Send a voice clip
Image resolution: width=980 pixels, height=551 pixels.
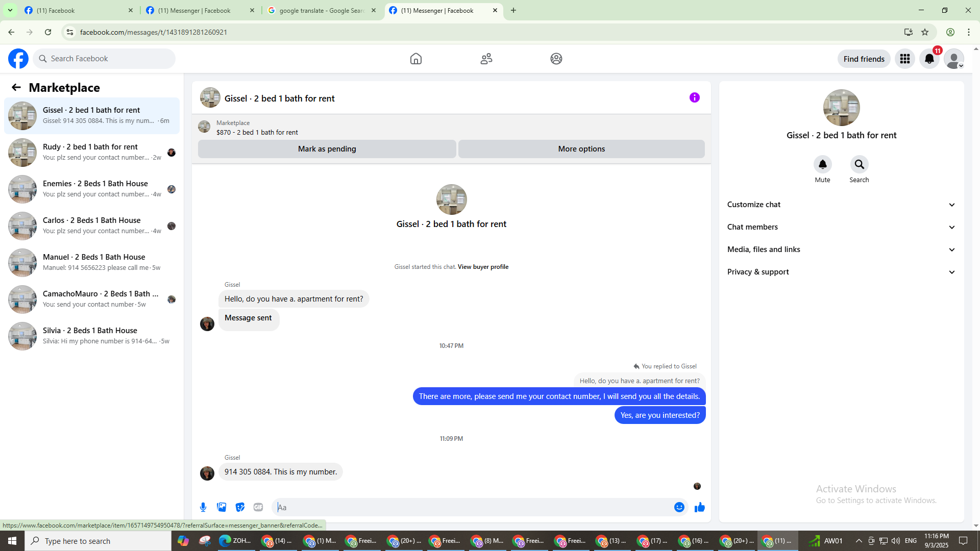pyautogui.click(x=203, y=507)
